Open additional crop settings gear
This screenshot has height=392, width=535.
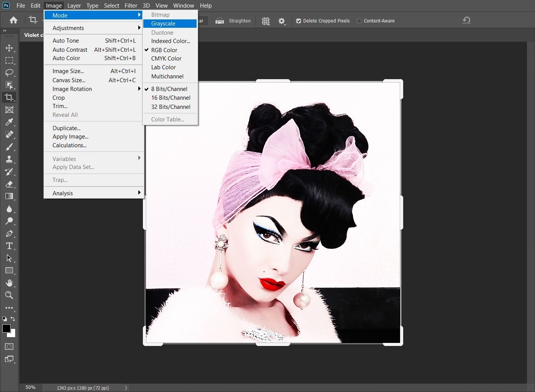point(282,21)
